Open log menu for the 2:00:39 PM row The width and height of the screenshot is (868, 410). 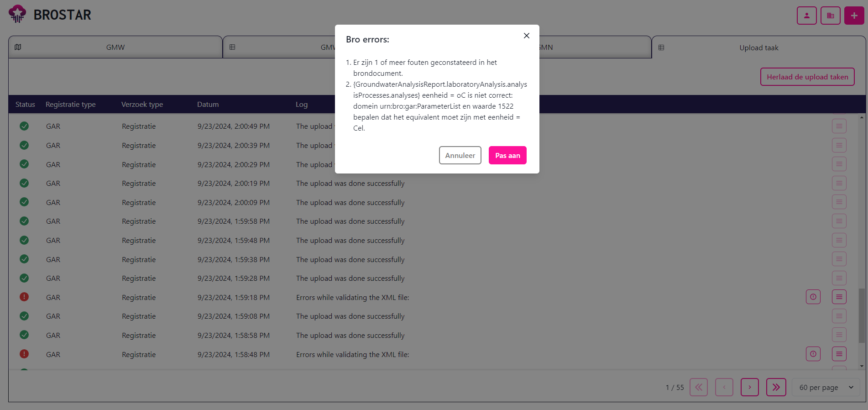coord(839,145)
